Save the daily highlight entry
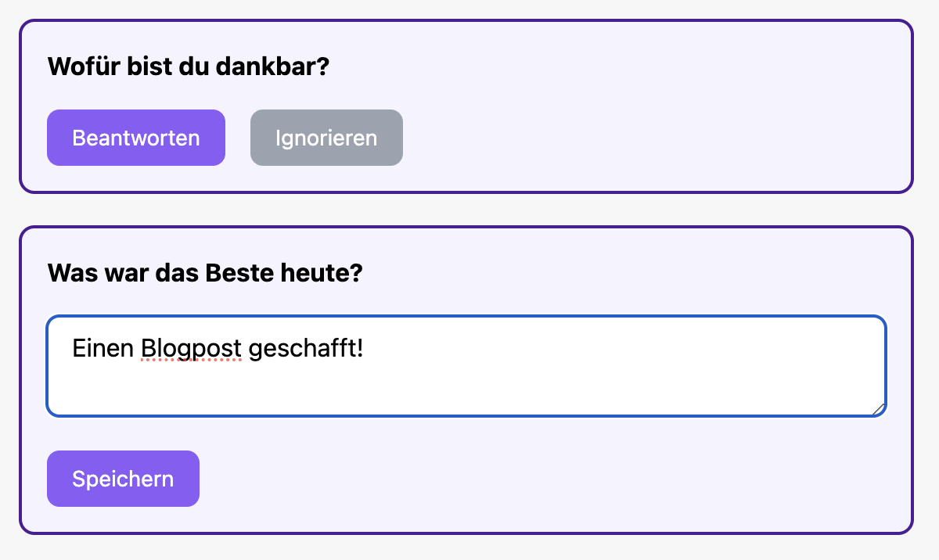Image resolution: width=939 pixels, height=560 pixels. click(x=123, y=478)
